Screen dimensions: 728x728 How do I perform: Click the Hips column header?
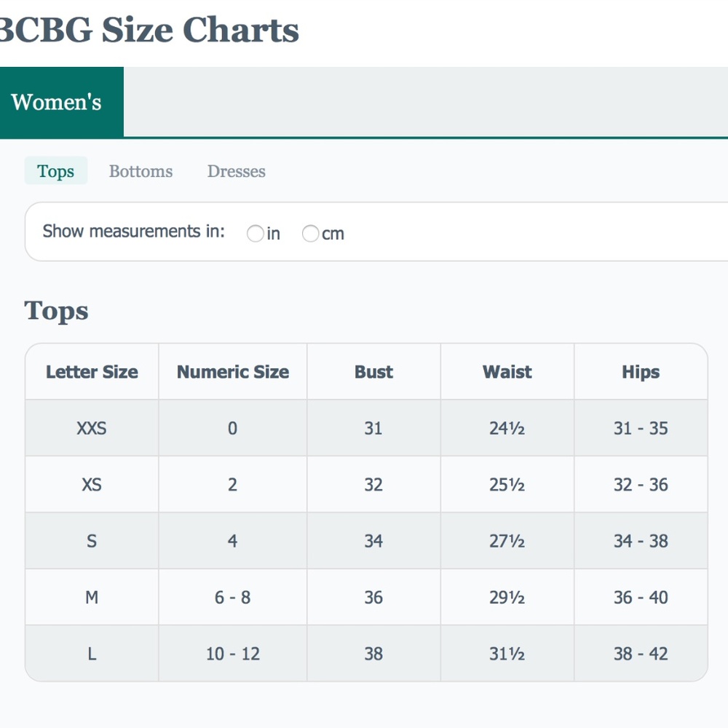pos(641,372)
